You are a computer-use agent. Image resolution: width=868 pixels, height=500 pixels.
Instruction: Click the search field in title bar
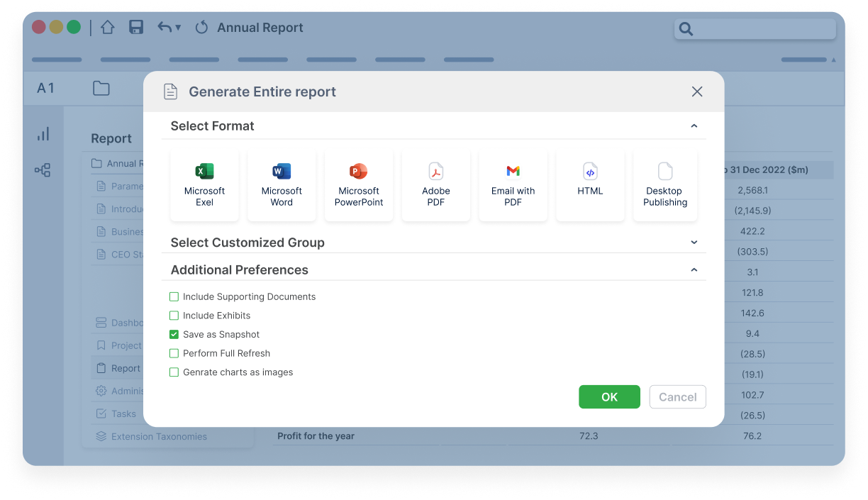(x=755, y=29)
